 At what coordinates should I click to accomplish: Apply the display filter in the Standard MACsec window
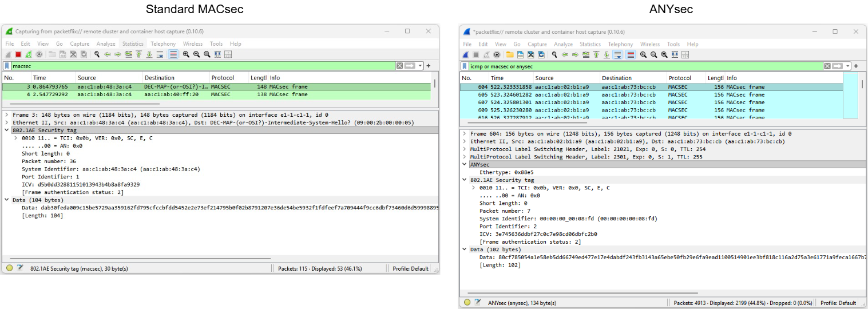[410, 66]
